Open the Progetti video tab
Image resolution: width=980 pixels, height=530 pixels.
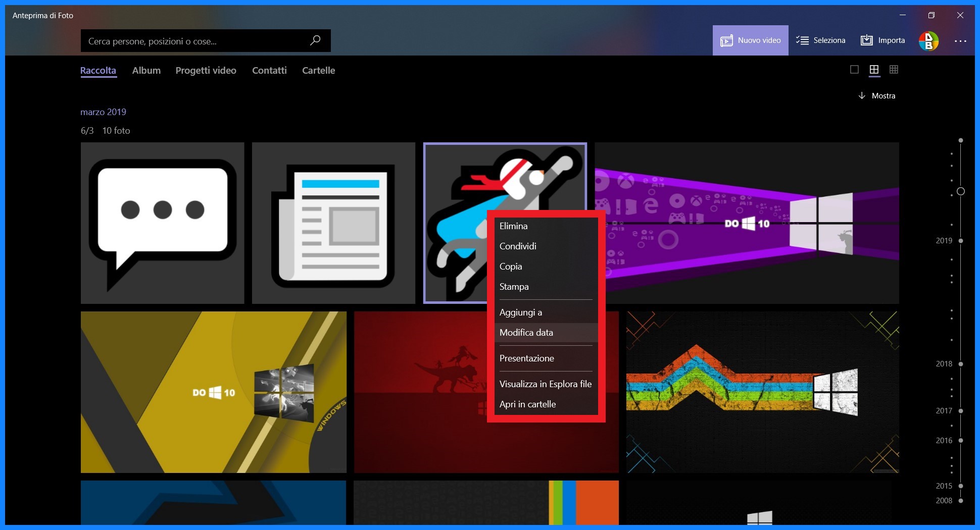click(206, 71)
